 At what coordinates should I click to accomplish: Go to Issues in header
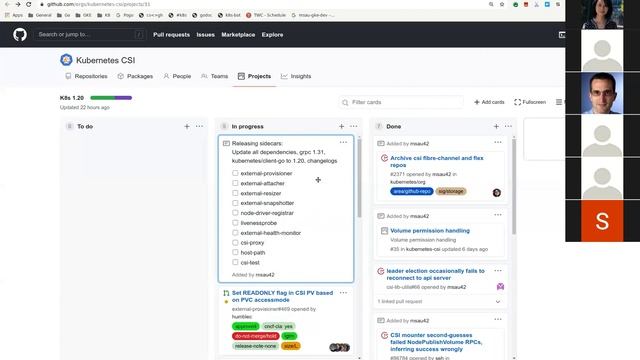(205, 35)
